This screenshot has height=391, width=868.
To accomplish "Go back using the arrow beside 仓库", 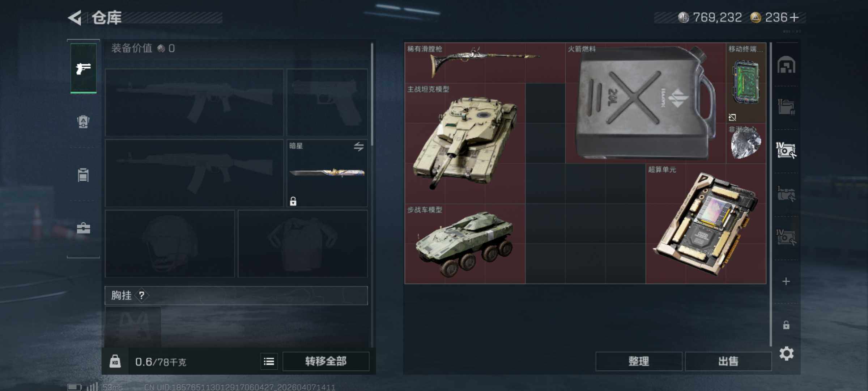I will [x=75, y=18].
